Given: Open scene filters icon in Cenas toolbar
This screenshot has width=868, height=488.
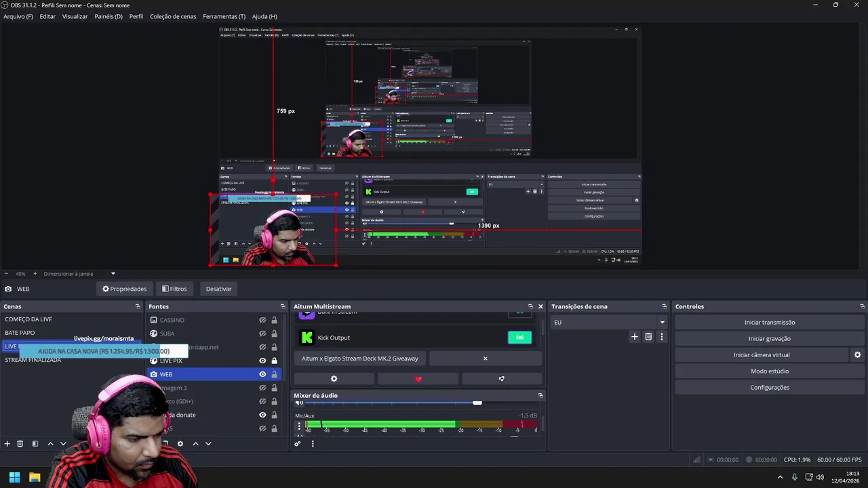Looking at the screenshot, I should click(x=35, y=444).
